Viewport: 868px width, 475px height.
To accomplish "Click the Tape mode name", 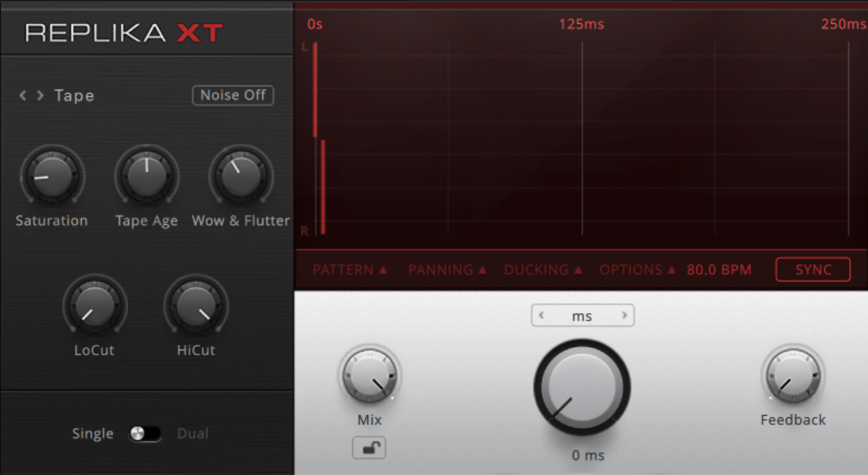I will [75, 95].
